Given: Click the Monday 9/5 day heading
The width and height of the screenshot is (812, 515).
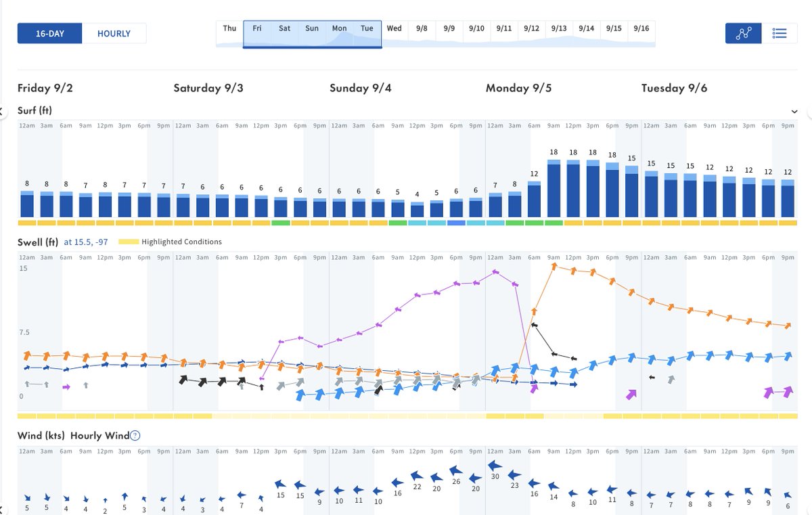Looking at the screenshot, I should pyautogui.click(x=518, y=88).
